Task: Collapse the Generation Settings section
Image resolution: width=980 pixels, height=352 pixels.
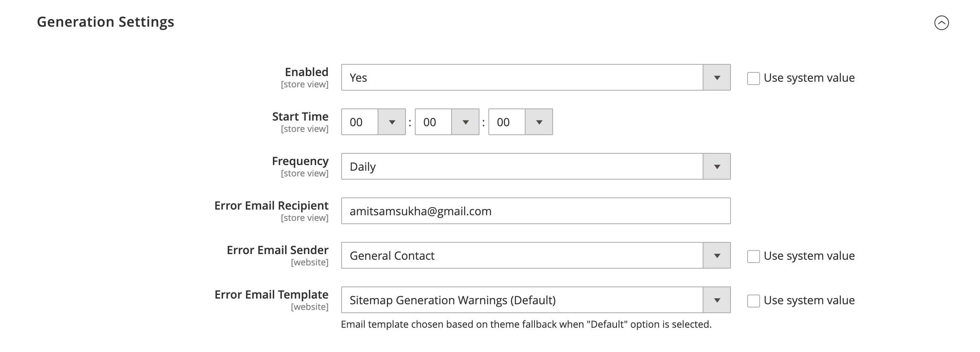Action: (x=941, y=23)
